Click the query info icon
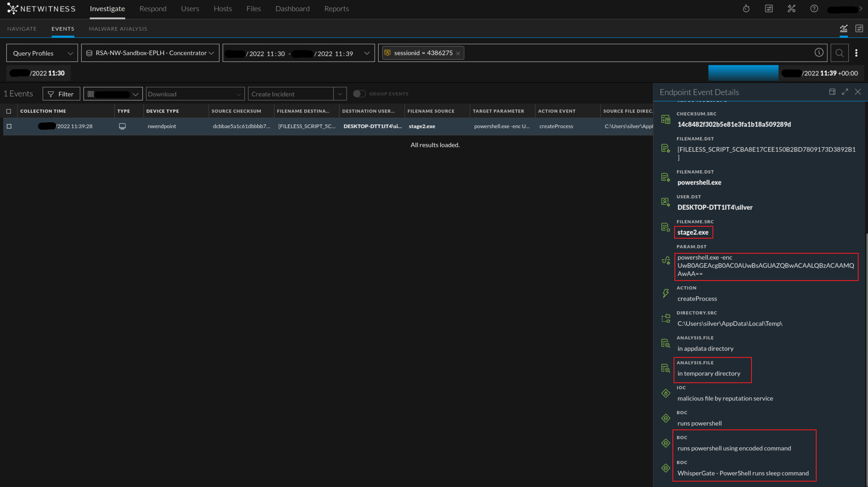 [x=819, y=53]
